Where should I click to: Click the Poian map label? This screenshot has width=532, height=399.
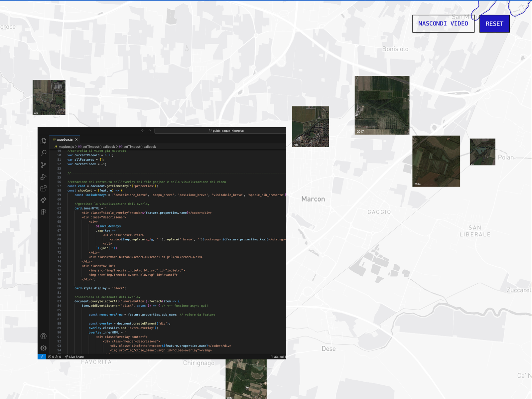(x=506, y=157)
